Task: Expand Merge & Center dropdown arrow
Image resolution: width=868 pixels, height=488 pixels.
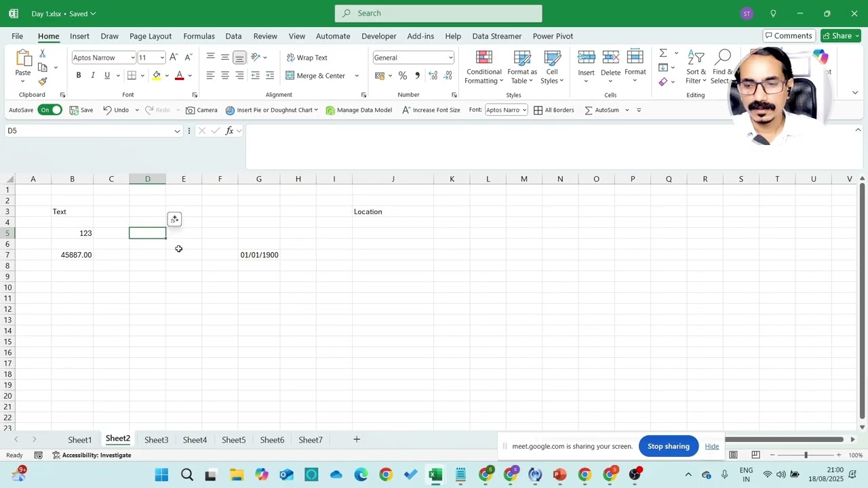Action: click(x=357, y=75)
